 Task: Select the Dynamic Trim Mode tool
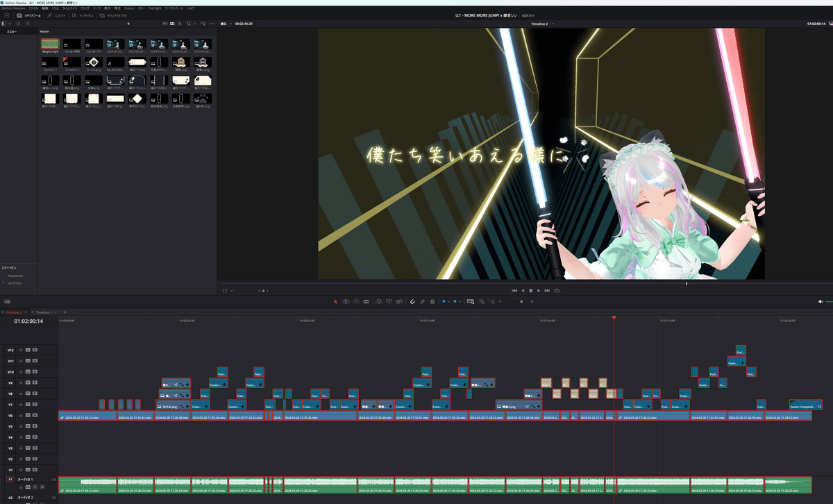tap(356, 302)
